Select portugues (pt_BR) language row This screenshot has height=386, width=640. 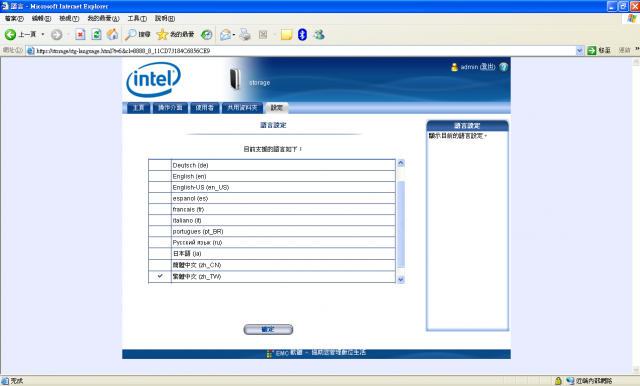click(x=272, y=231)
